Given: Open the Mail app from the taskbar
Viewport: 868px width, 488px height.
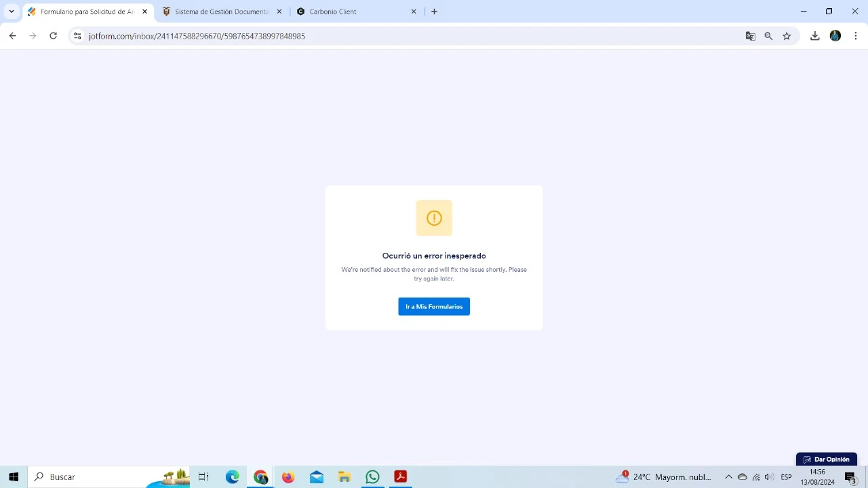Looking at the screenshot, I should 316,476.
